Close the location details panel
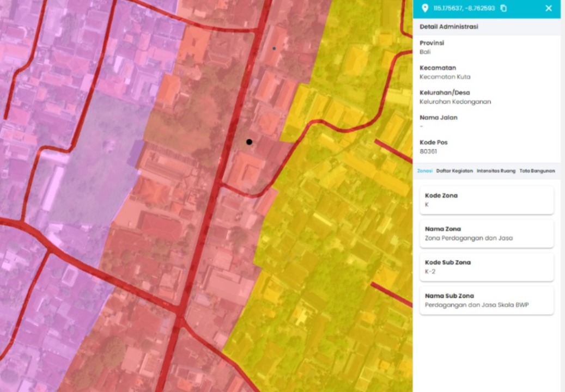The image size is (565, 392). point(549,8)
